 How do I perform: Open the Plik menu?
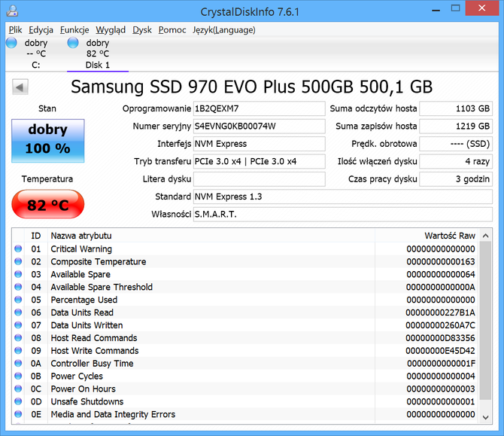click(15, 30)
